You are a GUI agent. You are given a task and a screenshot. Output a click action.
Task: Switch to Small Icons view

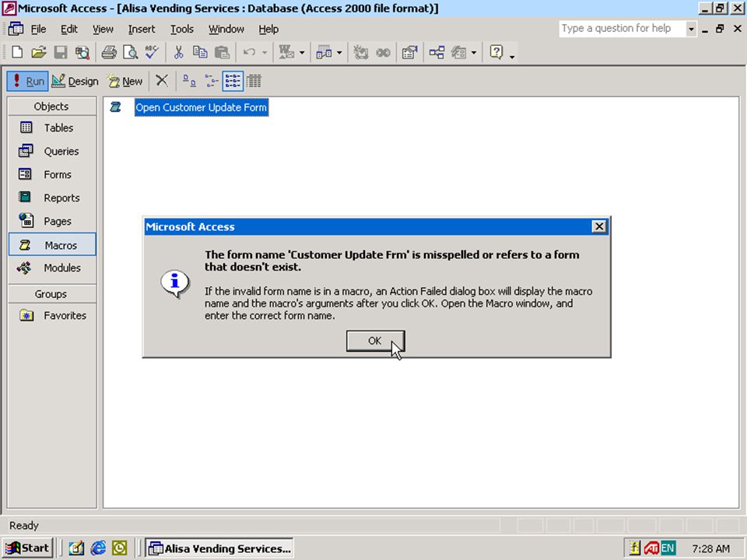[x=211, y=81]
